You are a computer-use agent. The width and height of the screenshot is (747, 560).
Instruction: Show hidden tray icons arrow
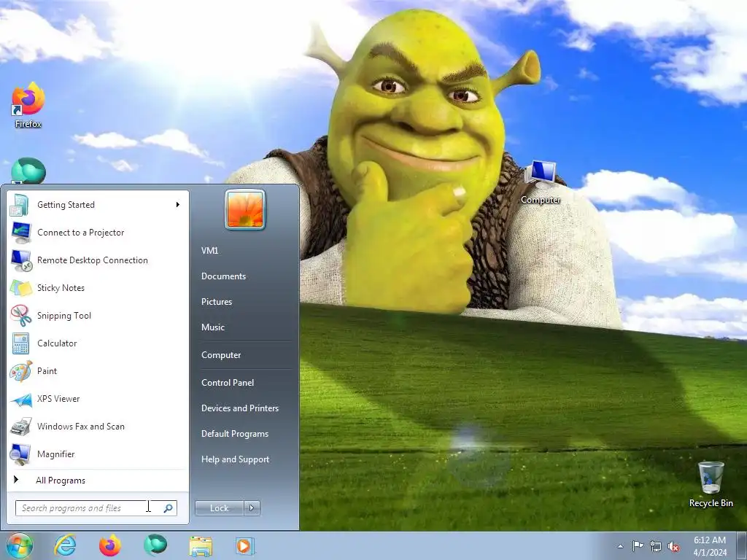(x=620, y=546)
